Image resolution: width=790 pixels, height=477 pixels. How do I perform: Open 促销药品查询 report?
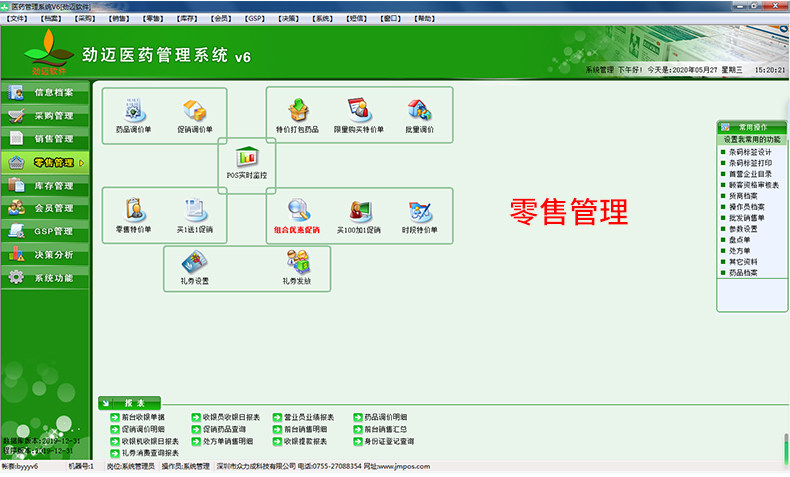[x=224, y=429]
